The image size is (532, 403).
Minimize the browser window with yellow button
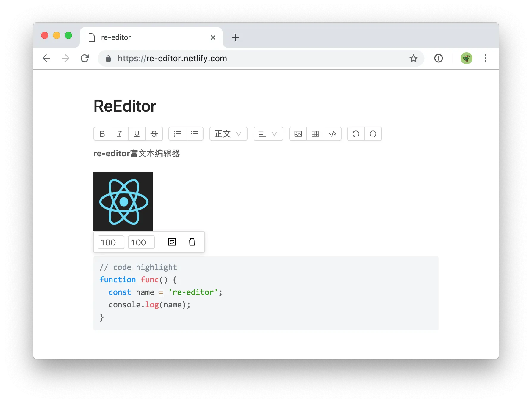pyautogui.click(x=57, y=35)
